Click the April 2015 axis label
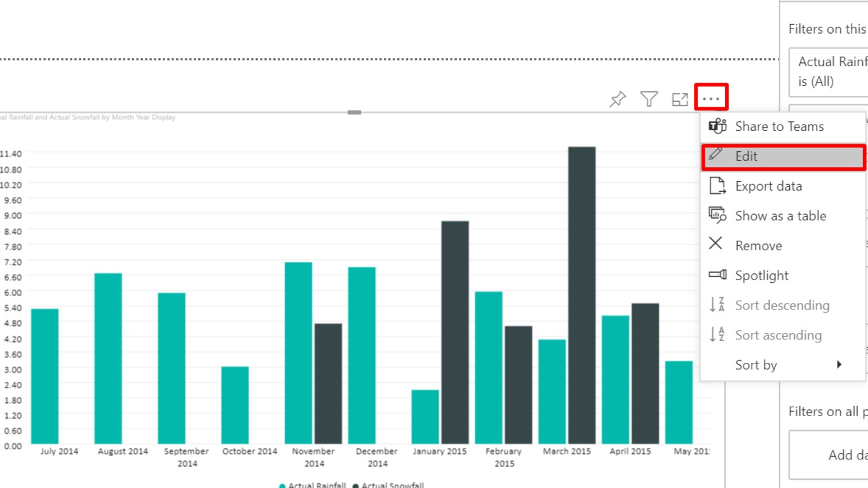Screen dimensions: 868x488 tap(630, 451)
